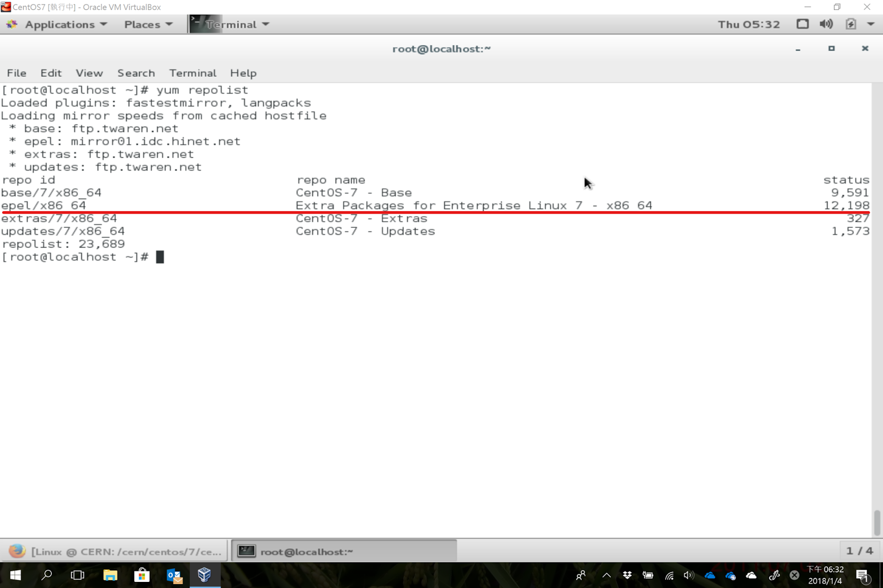
Task: Open the View menu in the terminal
Action: (89, 73)
